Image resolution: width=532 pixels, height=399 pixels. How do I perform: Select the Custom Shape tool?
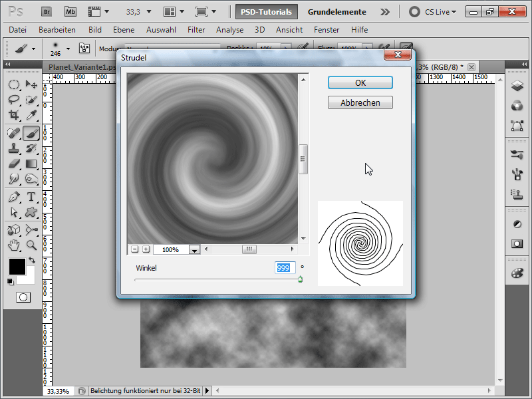tap(31, 212)
